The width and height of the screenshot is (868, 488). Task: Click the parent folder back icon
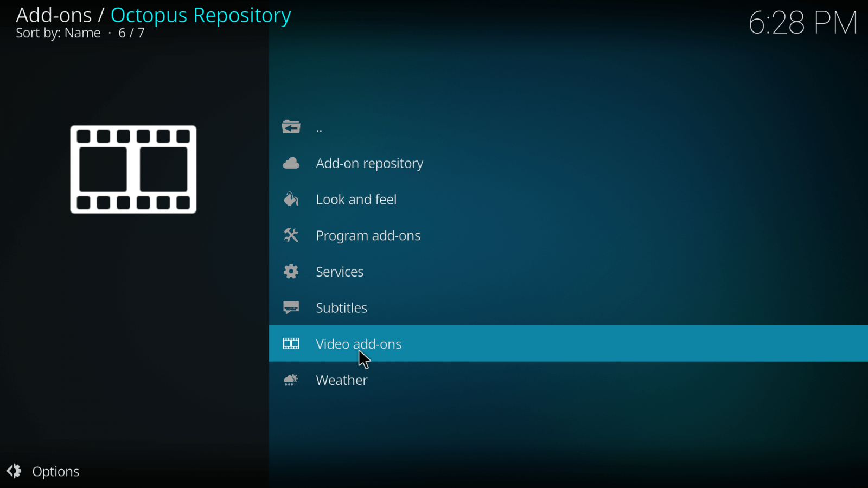(291, 127)
